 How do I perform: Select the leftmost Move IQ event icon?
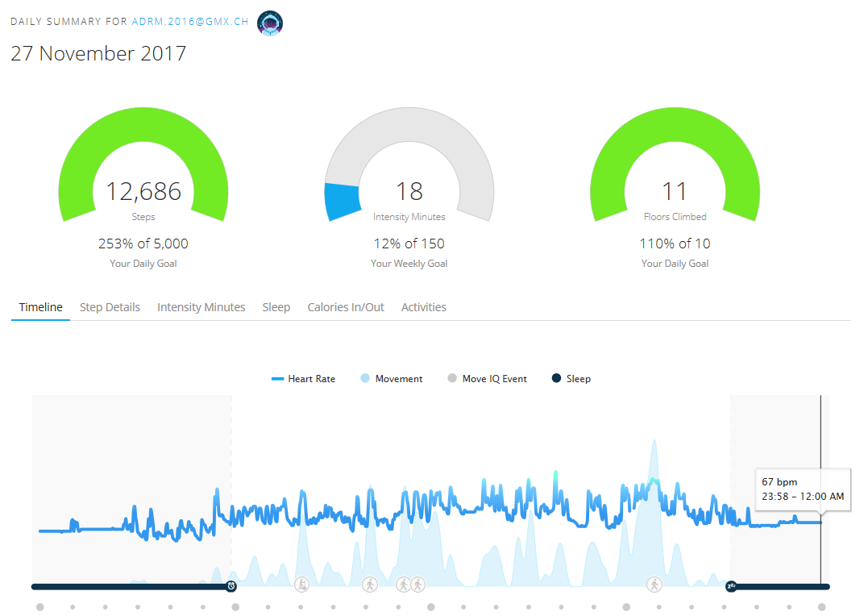(301, 584)
